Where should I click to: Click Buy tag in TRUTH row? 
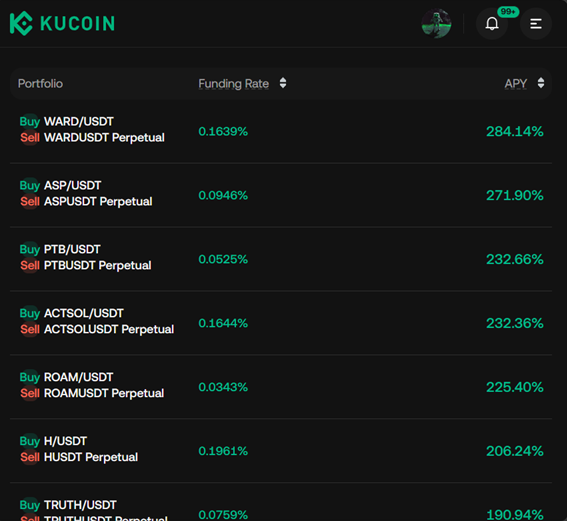tap(30, 505)
